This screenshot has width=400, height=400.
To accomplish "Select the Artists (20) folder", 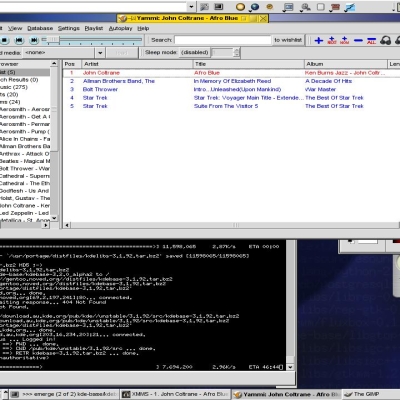I will tap(9, 94).
